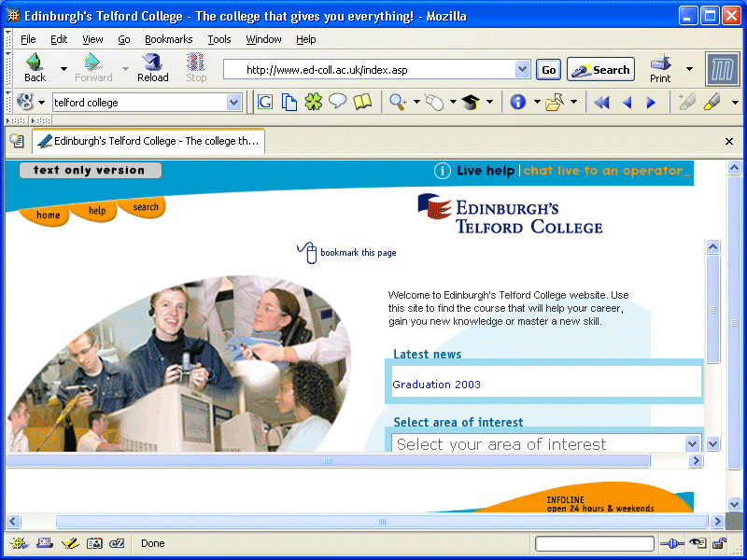The height and width of the screenshot is (560, 747).
Task: Click the folder with arrow icon
Action: tap(555, 102)
